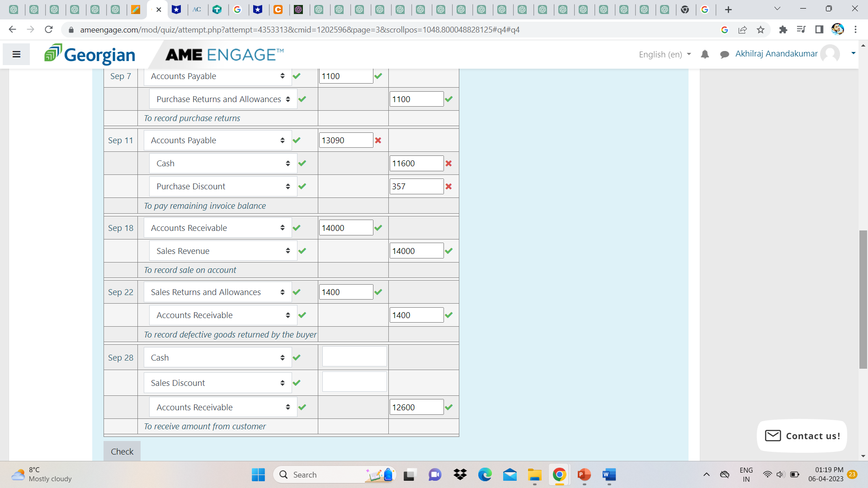Expand the Purchase Discount account dropdown
This screenshot has height=488, width=868.
(x=223, y=187)
